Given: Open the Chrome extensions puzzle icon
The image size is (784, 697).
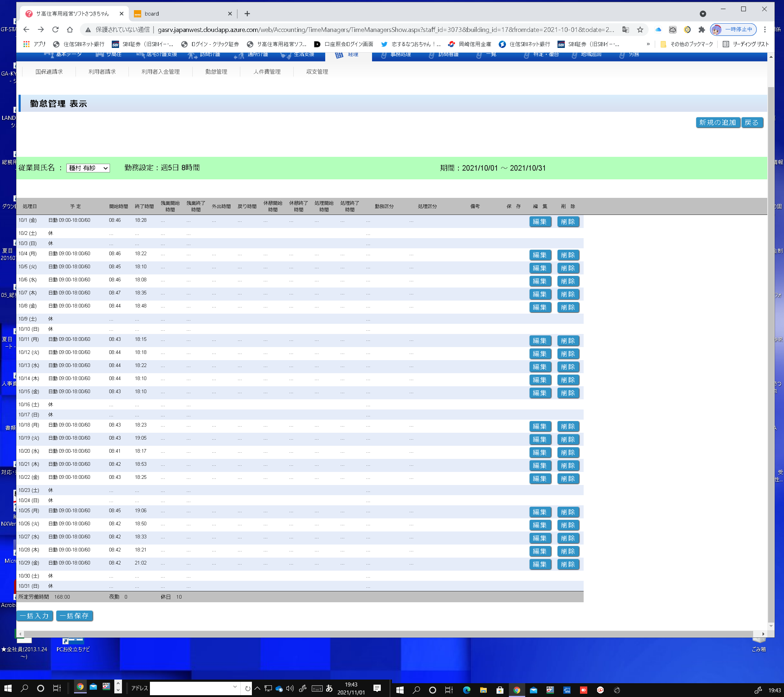Looking at the screenshot, I should (701, 29).
